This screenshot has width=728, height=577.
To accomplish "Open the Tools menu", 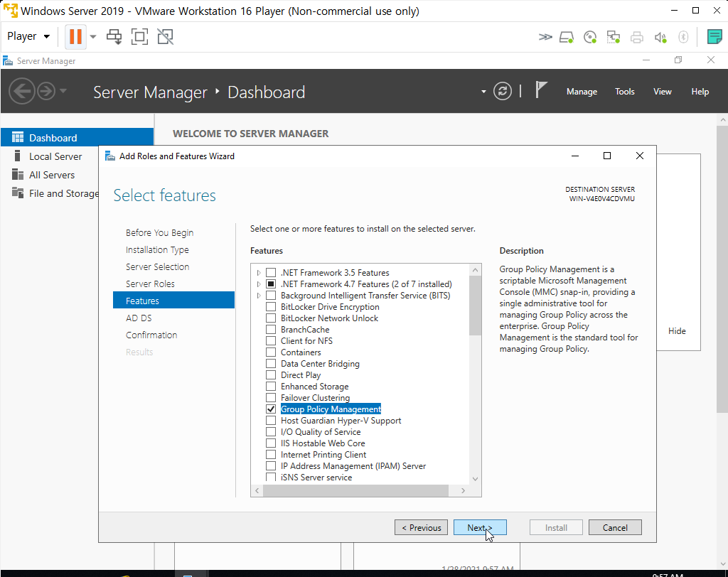I will (624, 92).
